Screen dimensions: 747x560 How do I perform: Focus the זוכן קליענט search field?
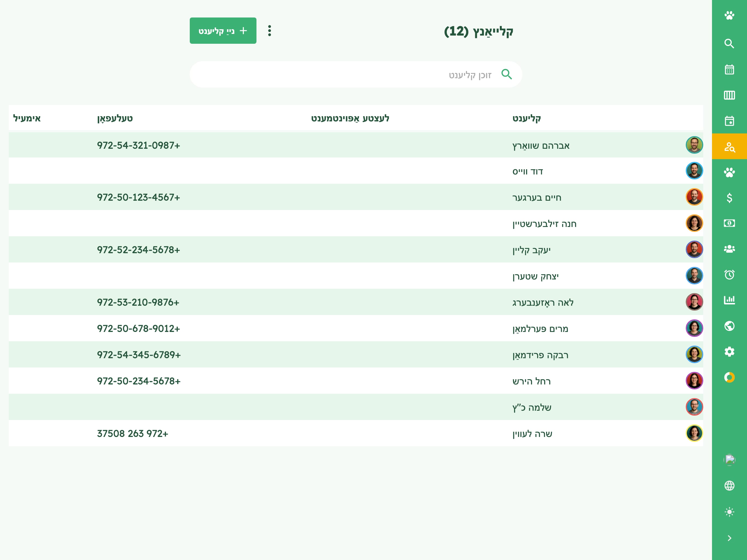[x=356, y=74]
